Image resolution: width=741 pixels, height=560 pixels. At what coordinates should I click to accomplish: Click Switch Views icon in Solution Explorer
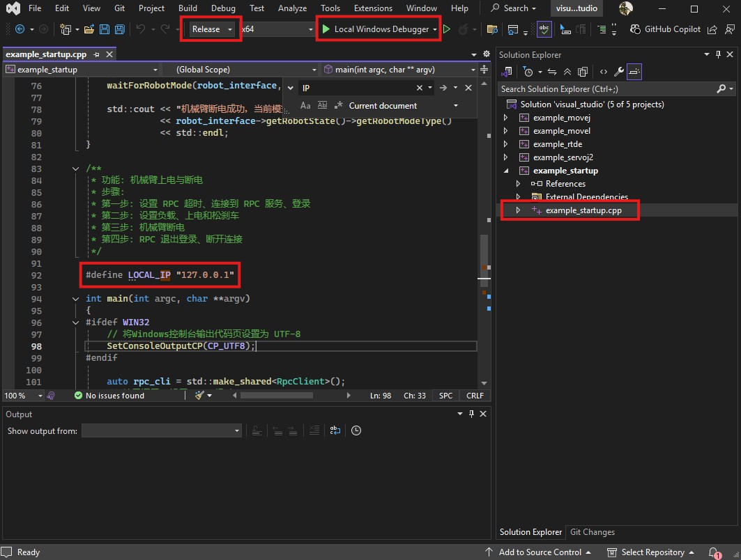507,72
